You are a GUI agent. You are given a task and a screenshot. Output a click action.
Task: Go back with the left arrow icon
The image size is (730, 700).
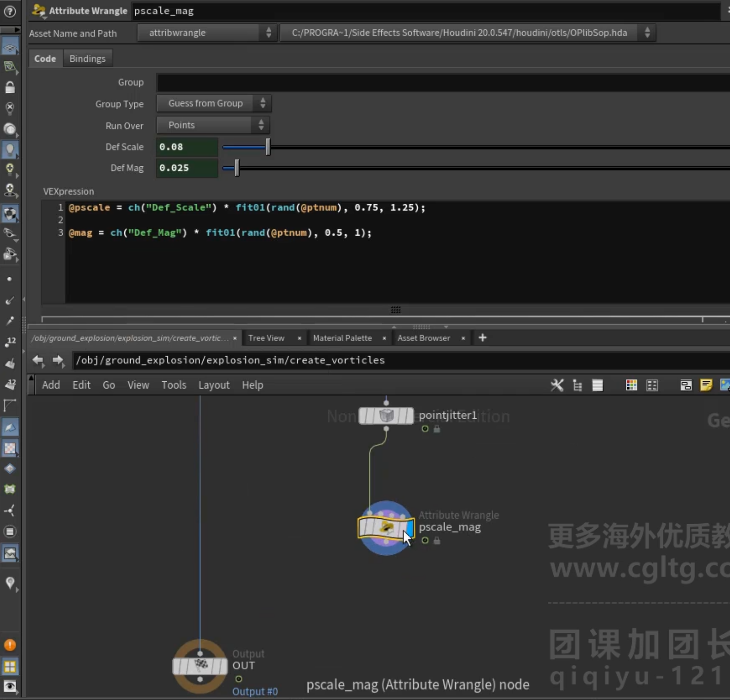point(38,360)
